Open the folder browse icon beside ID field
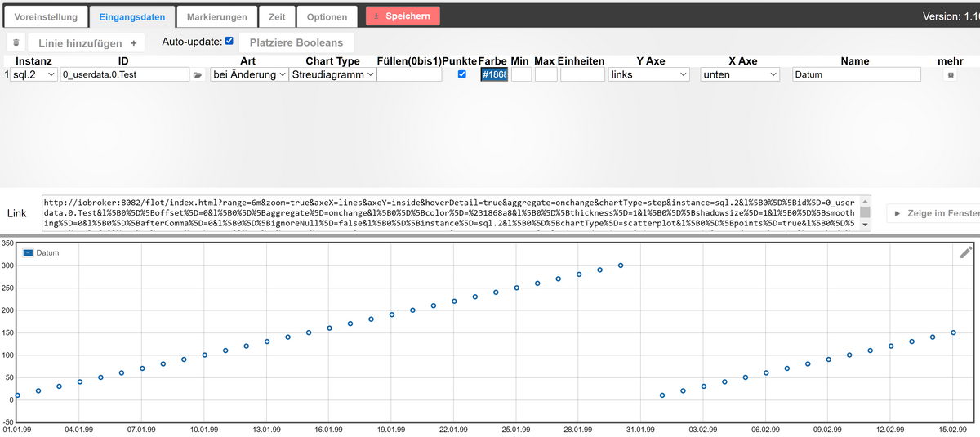980x437 pixels. click(197, 74)
